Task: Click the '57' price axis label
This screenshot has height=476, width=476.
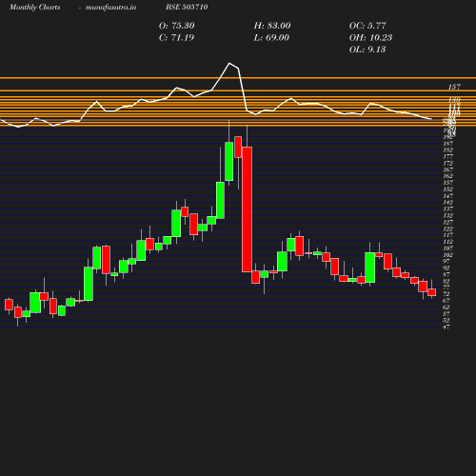Action: (446, 314)
